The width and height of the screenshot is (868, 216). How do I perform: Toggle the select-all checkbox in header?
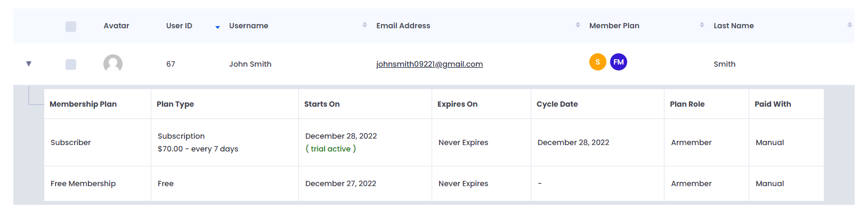tap(71, 26)
